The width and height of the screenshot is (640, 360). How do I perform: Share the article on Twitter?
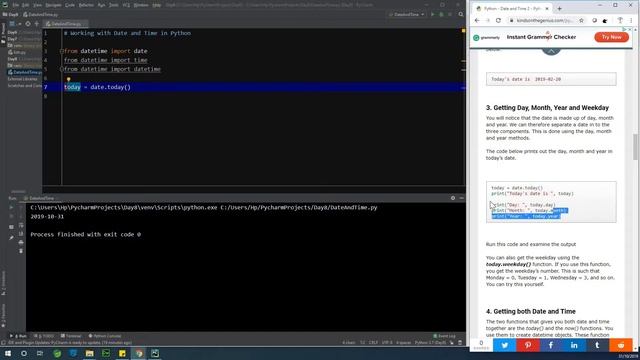(x=504, y=345)
